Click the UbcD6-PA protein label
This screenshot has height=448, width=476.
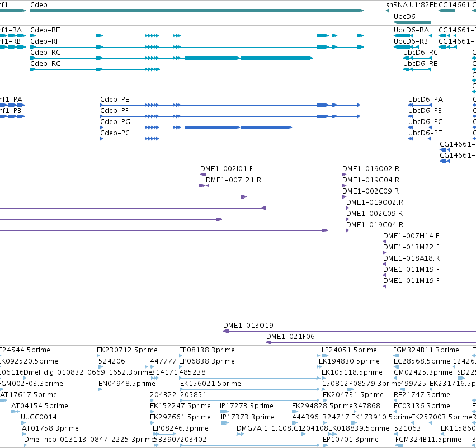425,100
